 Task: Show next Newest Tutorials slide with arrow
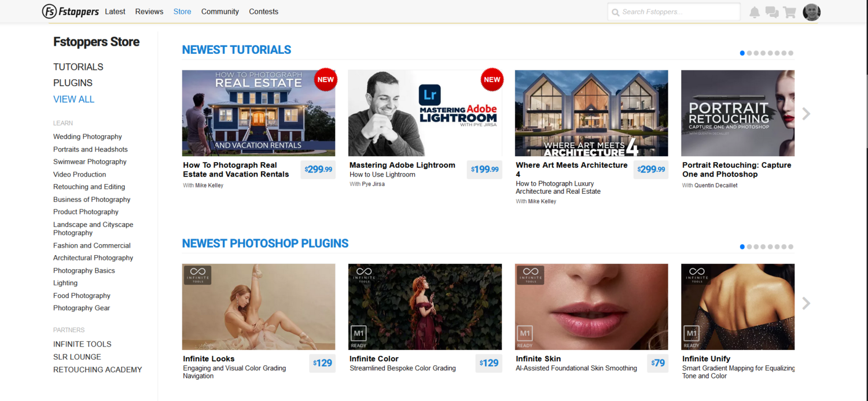click(x=806, y=114)
